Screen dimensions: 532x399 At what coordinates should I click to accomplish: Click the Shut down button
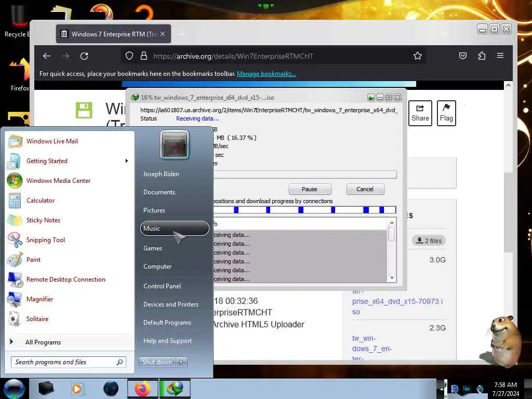[x=157, y=362]
